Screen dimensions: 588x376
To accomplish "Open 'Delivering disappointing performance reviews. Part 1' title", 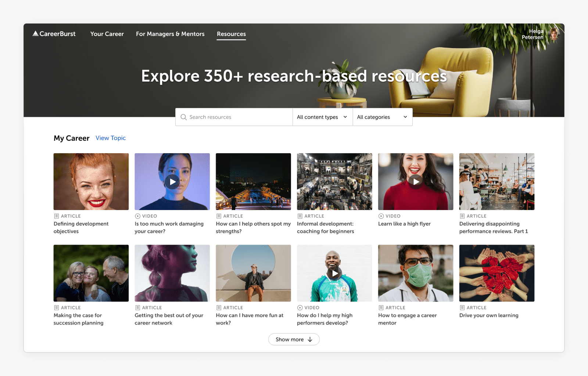I will (494, 228).
